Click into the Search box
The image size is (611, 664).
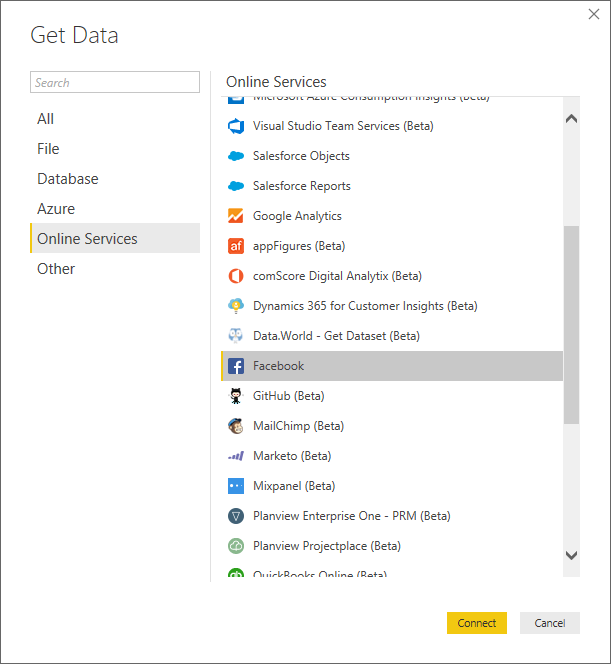[x=115, y=82]
